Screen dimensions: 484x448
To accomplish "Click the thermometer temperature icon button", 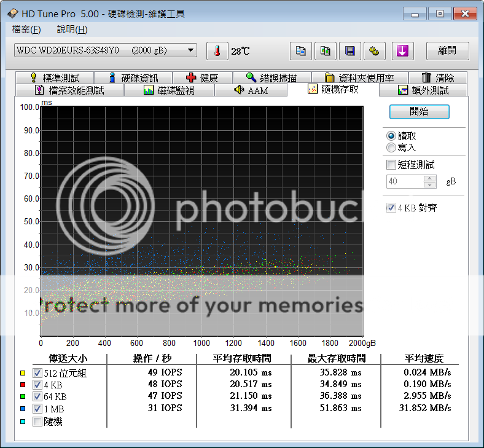I will pyautogui.click(x=217, y=51).
